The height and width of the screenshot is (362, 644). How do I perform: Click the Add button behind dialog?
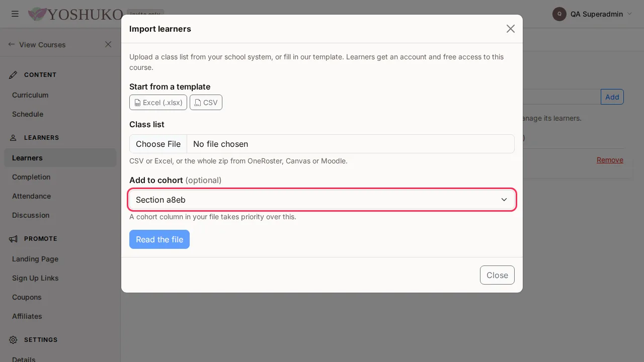[612, 97]
